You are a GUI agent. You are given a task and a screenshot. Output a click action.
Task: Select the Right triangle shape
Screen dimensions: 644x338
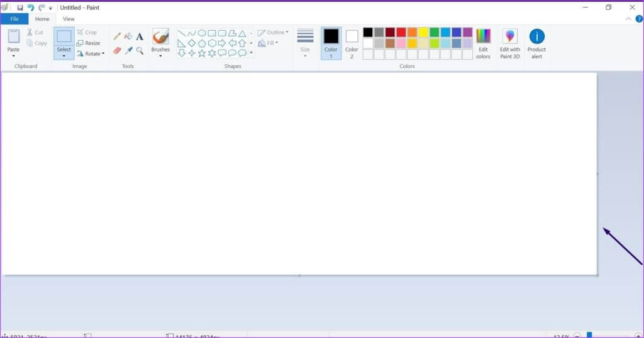(x=182, y=43)
